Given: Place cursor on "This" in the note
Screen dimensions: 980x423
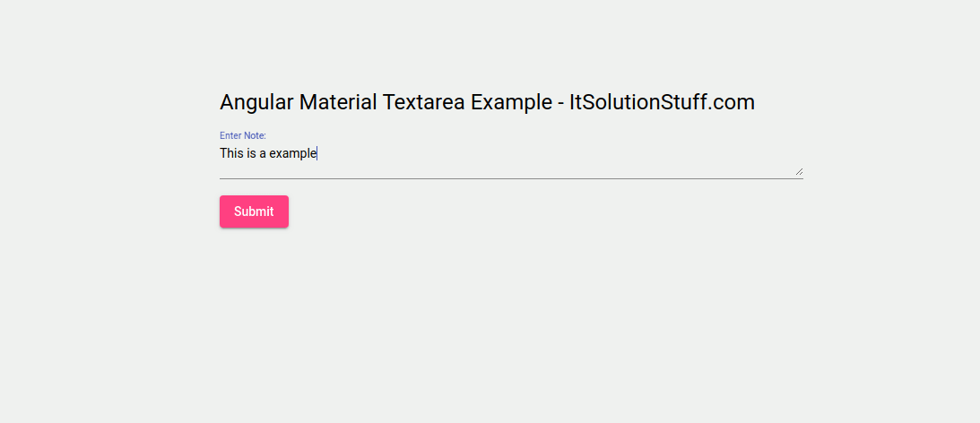Looking at the screenshot, I should pyautogui.click(x=231, y=153).
